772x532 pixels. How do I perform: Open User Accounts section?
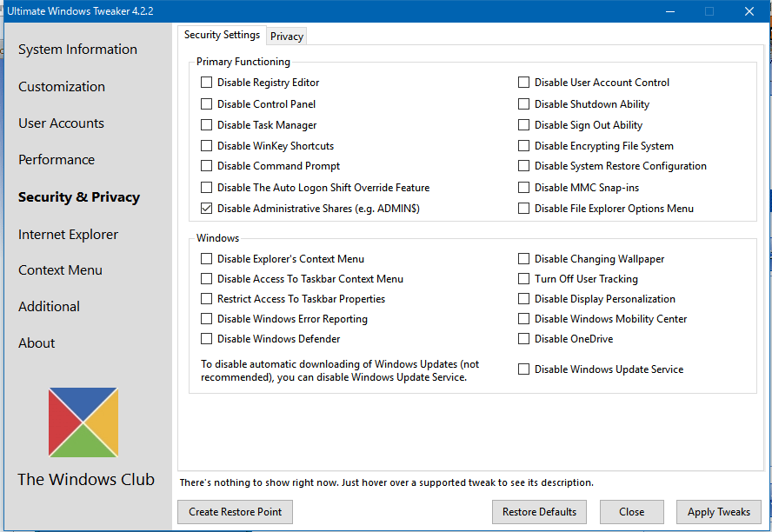coord(61,123)
